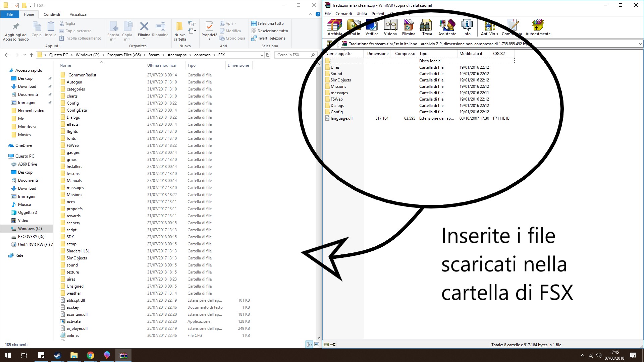Click the Trova binoculars icon
The width and height of the screenshot is (644, 362).
(x=427, y=27)
